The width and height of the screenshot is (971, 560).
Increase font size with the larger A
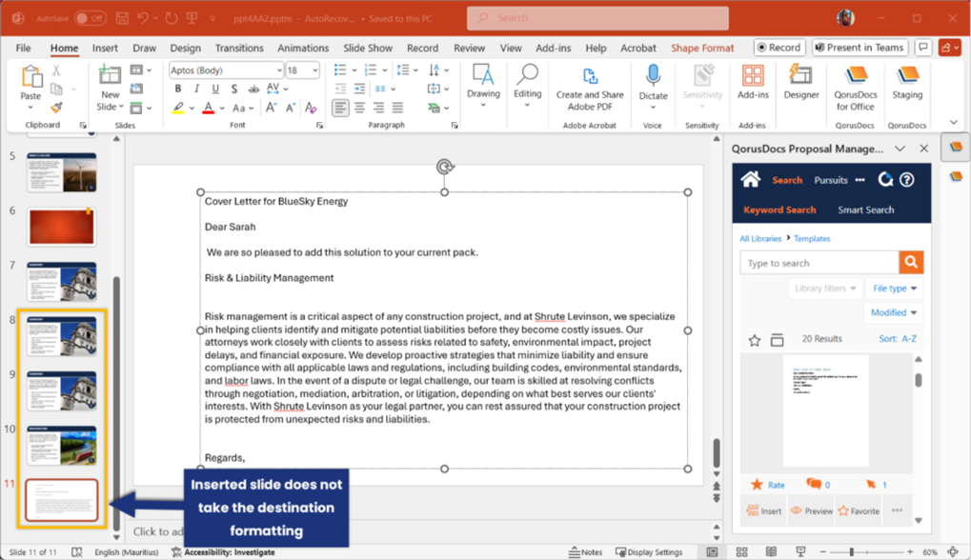(271, 108)
